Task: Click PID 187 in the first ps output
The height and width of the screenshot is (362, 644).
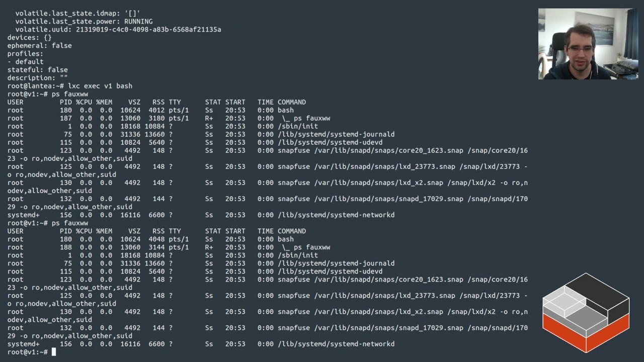Action: click(66, 118)
